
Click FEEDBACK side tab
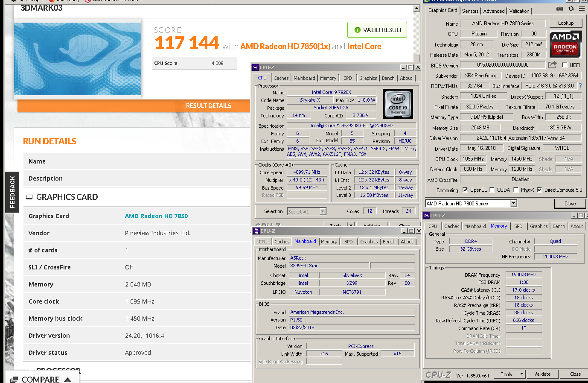tap(12, 192)
